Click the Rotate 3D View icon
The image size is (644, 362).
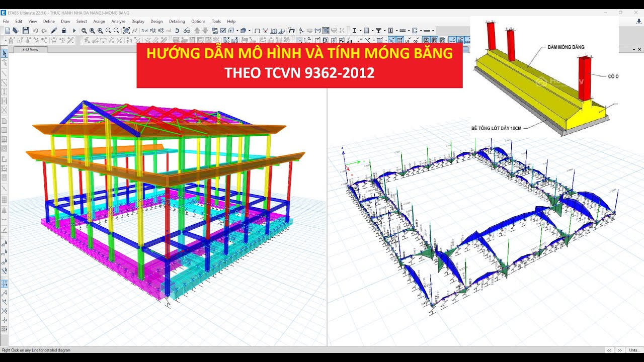177,31
